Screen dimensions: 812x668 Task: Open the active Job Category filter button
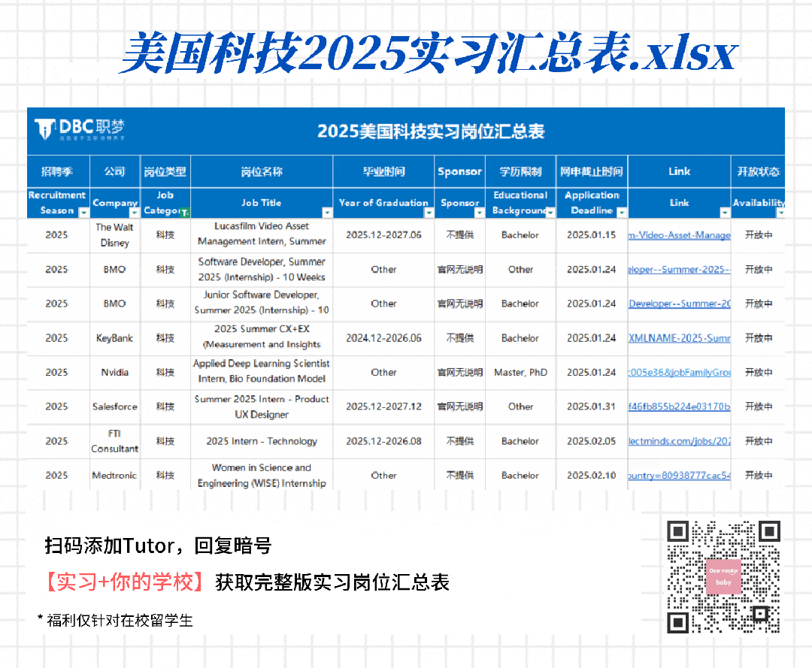coord(185,212)
